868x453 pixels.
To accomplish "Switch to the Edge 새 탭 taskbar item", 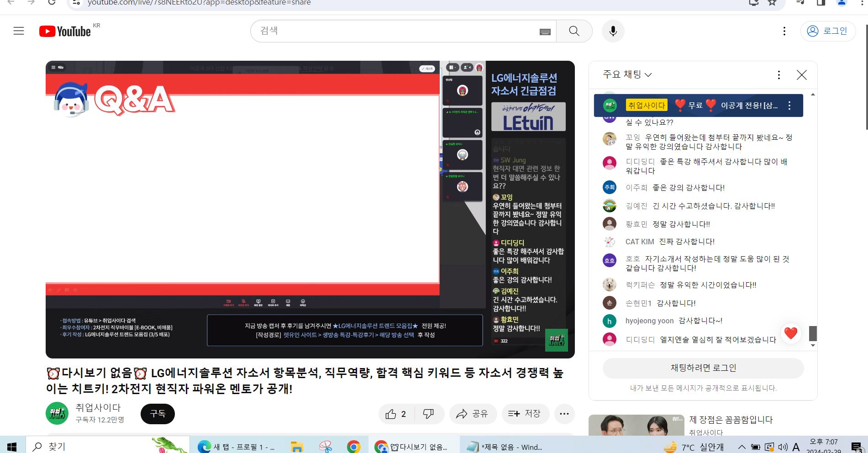I will [237, 447].
